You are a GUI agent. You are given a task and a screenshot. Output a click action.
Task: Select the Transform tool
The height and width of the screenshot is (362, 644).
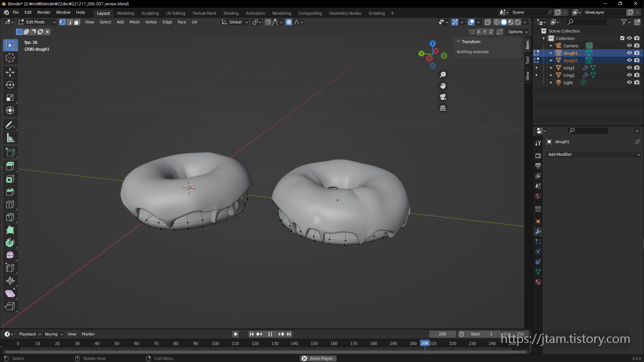coord(10,110)
